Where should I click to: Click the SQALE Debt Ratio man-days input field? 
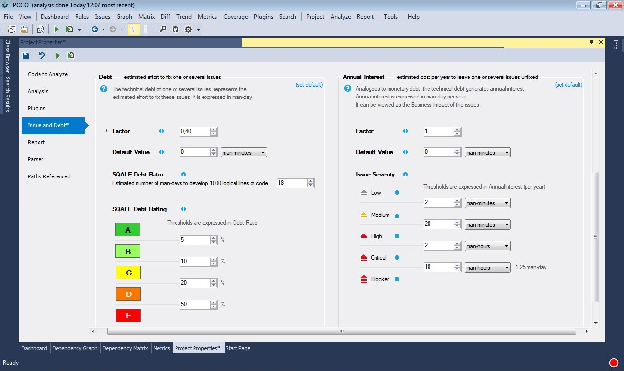point(292,183)
